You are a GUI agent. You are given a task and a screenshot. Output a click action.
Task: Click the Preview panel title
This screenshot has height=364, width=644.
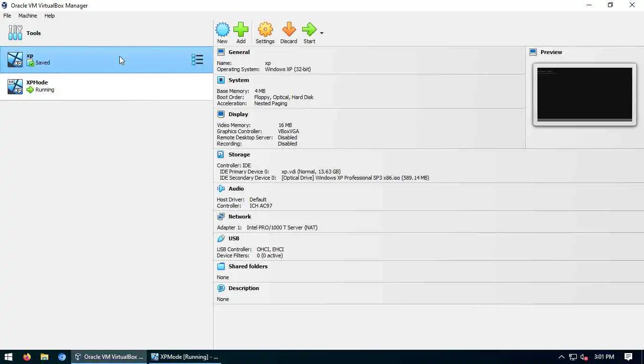pyautogui.click(x=551, y=52)
